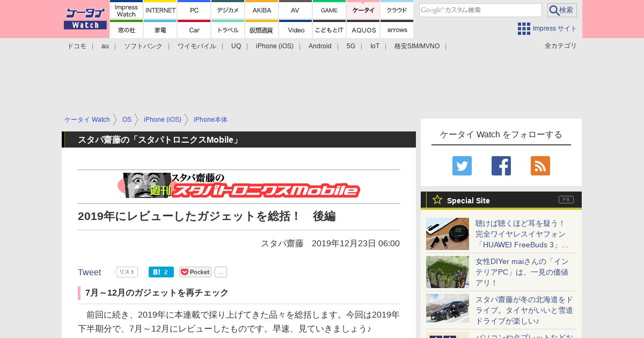Open the Impress サイト grid icon
Image resolution: width=644 pixels, height=338 pixels.
[524, 28]
